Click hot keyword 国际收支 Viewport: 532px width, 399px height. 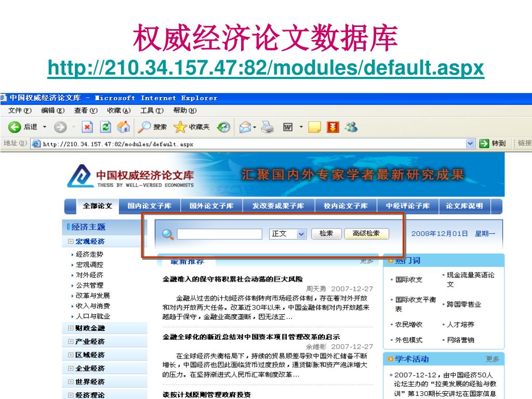coord(408,280)
